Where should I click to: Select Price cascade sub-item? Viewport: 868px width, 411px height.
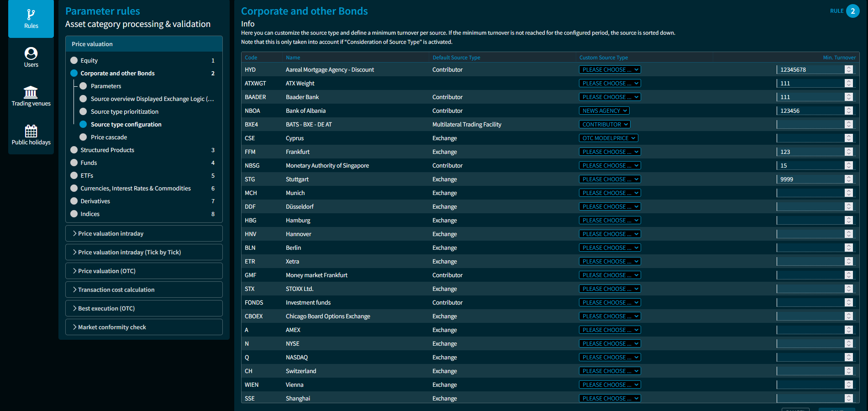tap(109, 137)
